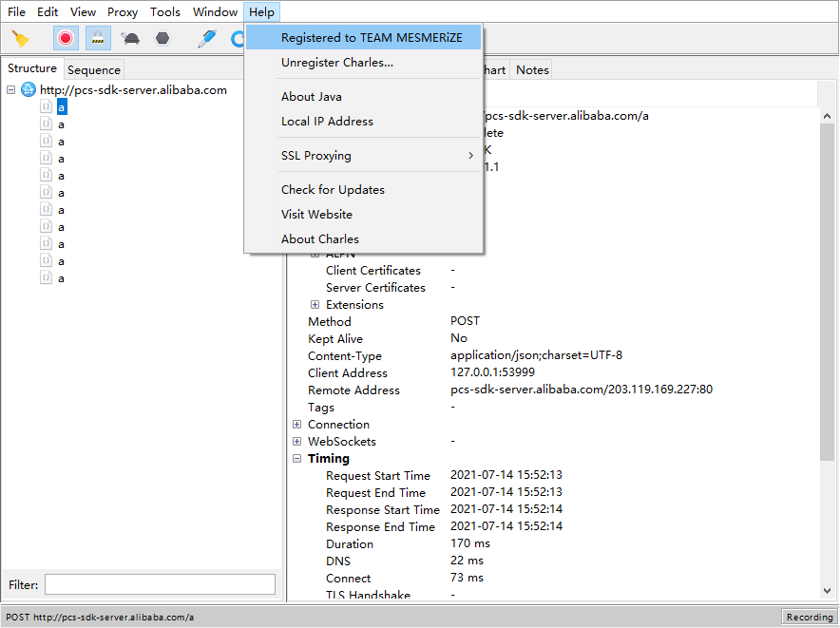Switch to the Sequence tab

94,69
